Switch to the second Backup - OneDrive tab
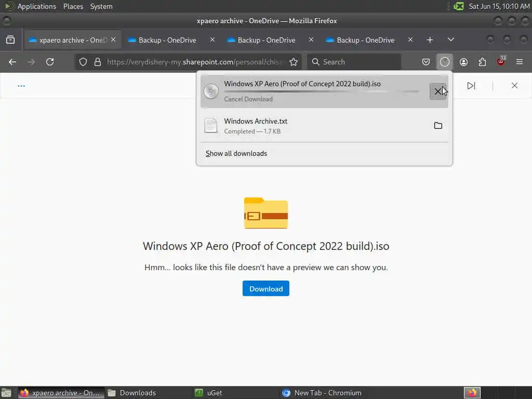The width and height of the screenshot is (532, 399). pyautogui.click(x=267, y=40)
